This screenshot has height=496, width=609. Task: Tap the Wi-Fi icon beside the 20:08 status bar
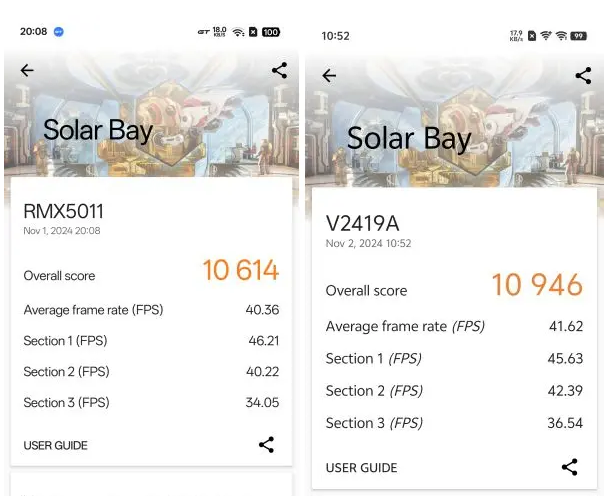tap(238, 32)
